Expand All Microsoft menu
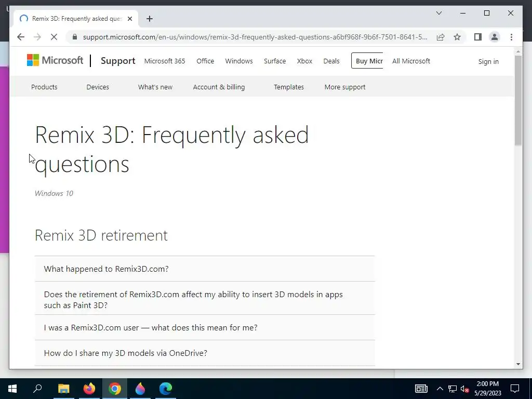This screenshot has width=532, height=399. (x=411, y=61)
